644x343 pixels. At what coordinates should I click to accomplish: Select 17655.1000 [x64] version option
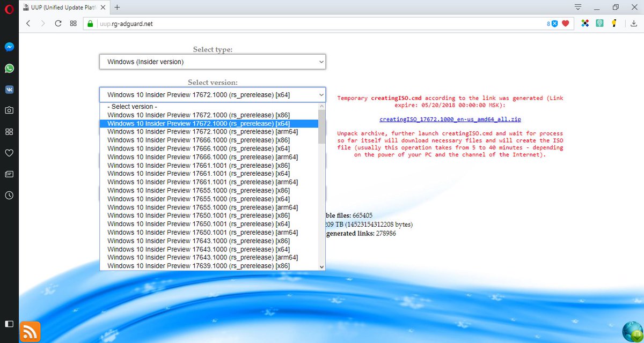pos(209,199)
